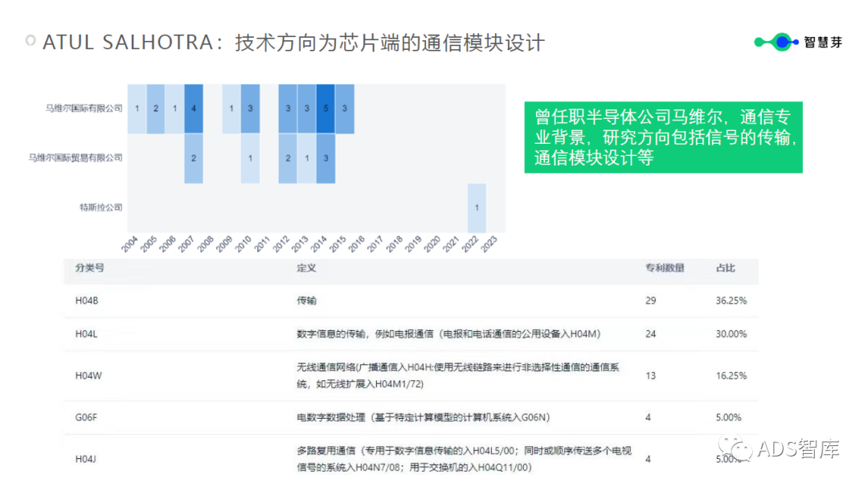This screenshot has height=487, width=868.
Task: Select the H04L definition starting with 数字信息的传输
Action: 448,334
